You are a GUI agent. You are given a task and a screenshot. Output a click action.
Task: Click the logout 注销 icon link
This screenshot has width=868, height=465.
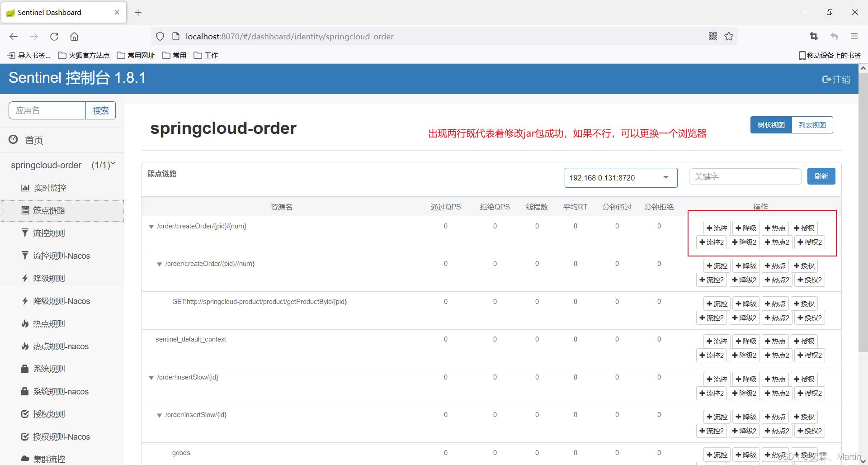pos(836,80)
